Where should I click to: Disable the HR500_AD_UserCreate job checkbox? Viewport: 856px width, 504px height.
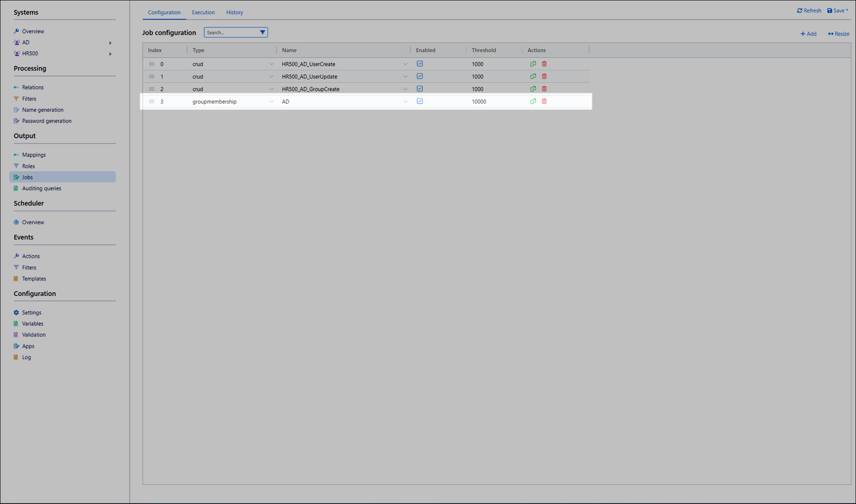[x=420, y=64]
